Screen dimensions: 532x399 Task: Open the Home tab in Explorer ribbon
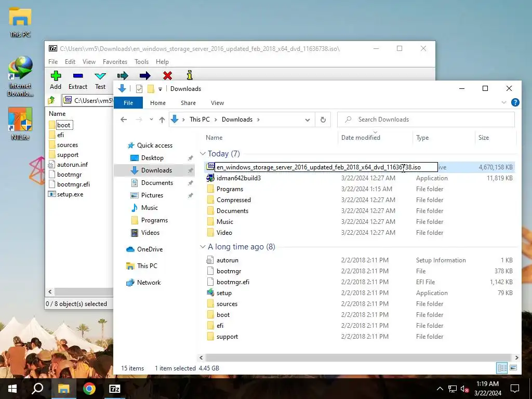(158, 103)
